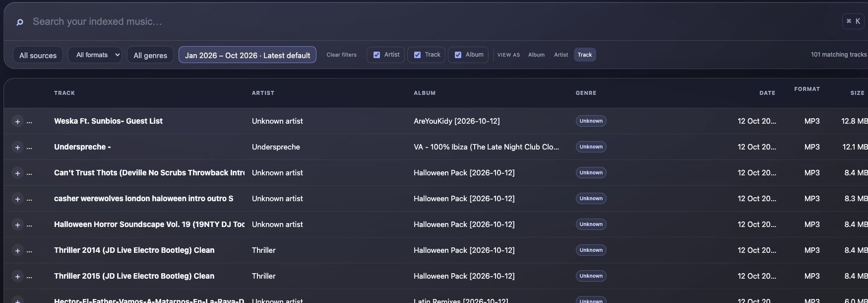Sort by the DATE column header
This screenshot has width=868, height=303.
pyautogui.click(x=767, y=93)
